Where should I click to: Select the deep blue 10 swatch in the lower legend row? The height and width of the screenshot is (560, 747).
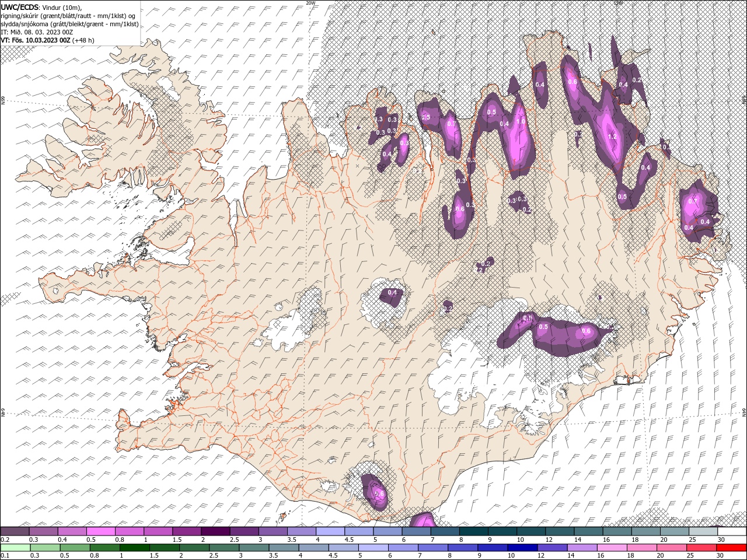(523, 548)
